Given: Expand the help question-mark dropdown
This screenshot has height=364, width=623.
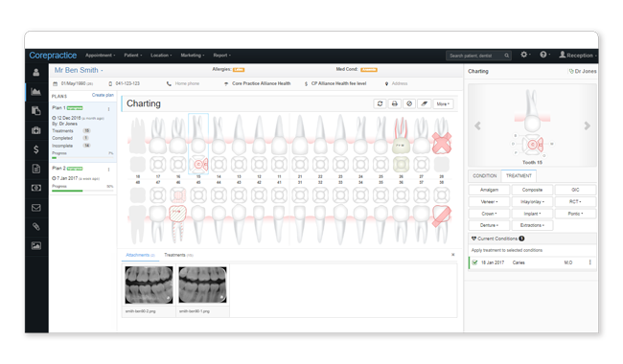Looking at the screenshot, I should (544, 55).
